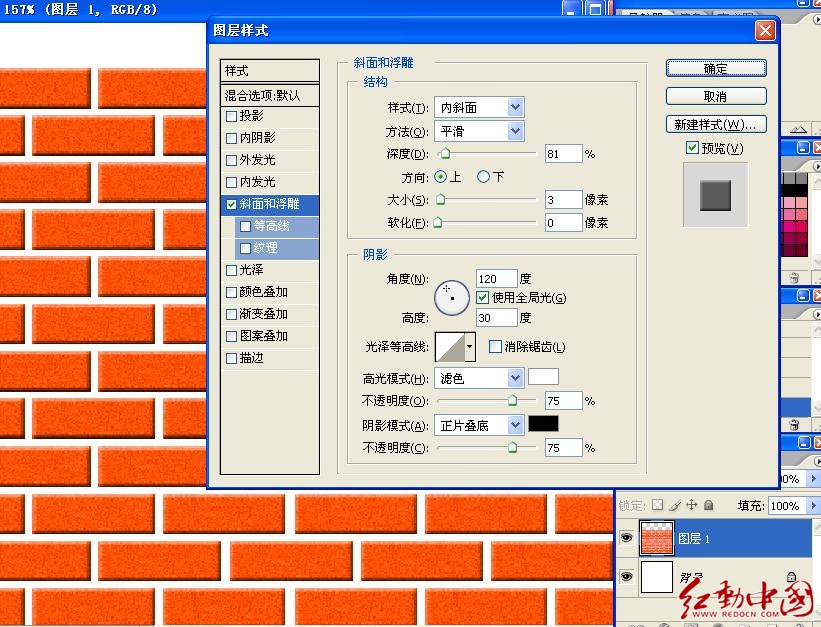
Task: Click trash icon below the color swatches
Action: 793,278
